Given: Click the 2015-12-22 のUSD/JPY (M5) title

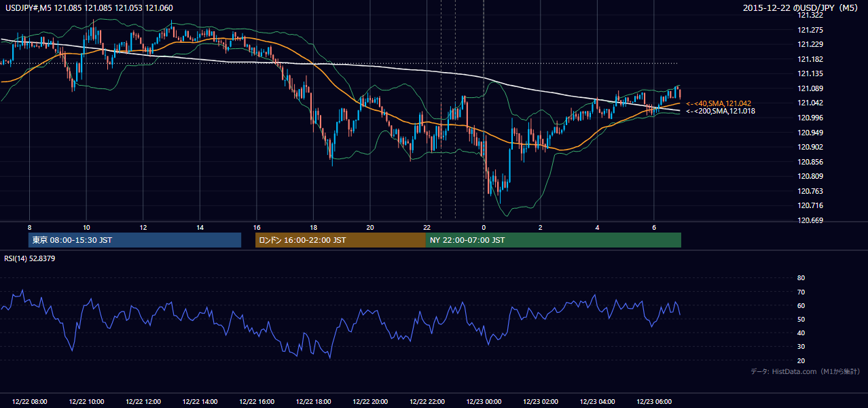Looking at the screenshot, I should click(x=801, y=8).
